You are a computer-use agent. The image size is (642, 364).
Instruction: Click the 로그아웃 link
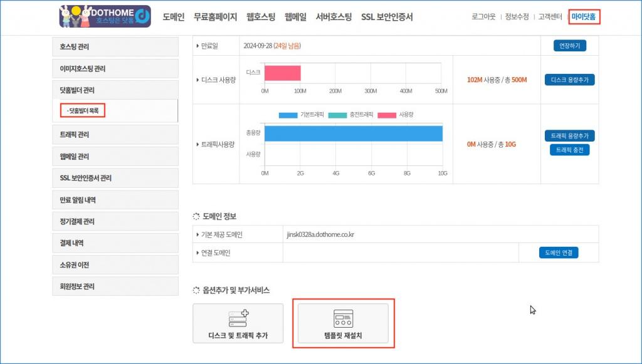[x=484, y=17]
